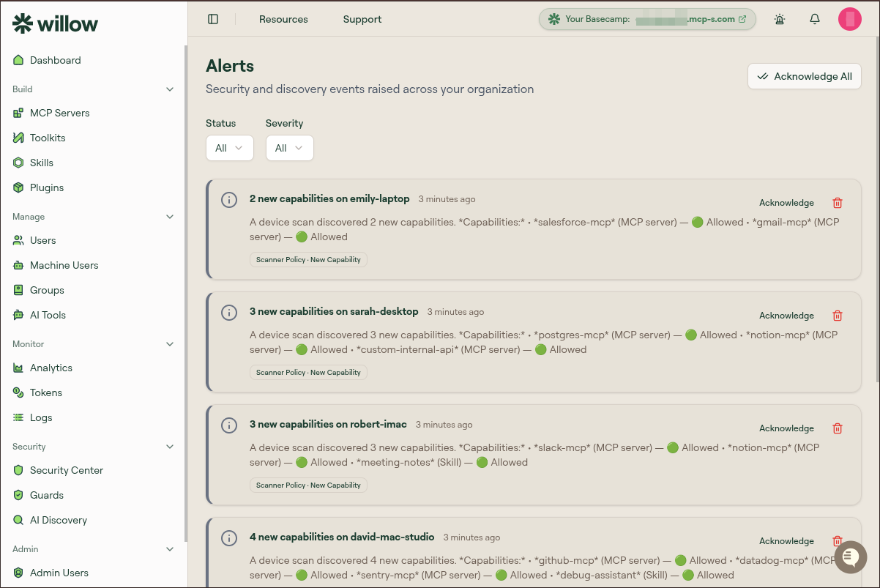Acknowledge the emily-laptop alert
Viewport: 880px width, 588px height.
(786, 203)
